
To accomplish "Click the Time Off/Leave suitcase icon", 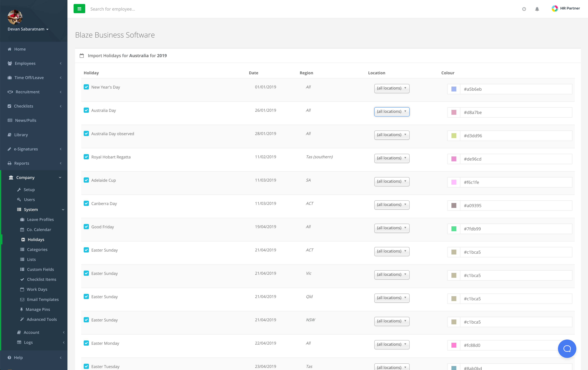I will [10, 78].
